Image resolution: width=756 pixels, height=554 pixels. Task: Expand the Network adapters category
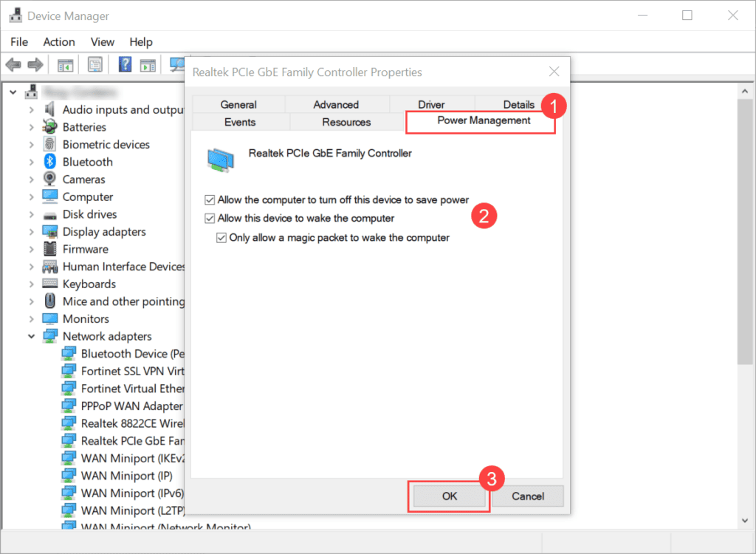click(x=31, y=336)
